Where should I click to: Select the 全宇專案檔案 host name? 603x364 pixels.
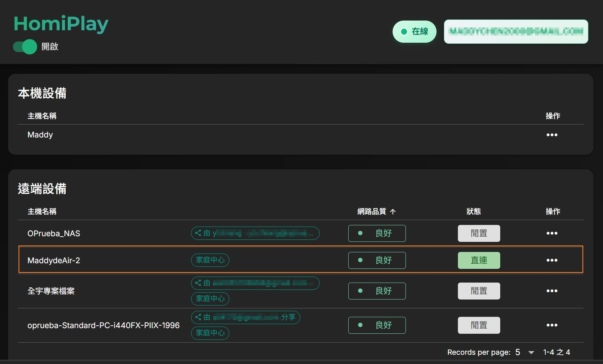[51, 291]
